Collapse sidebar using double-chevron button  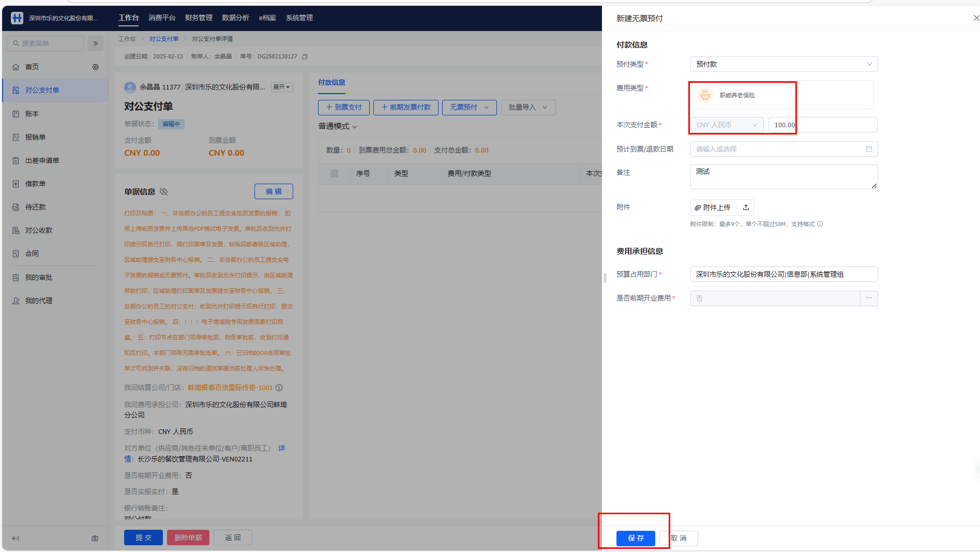point(96,43)
